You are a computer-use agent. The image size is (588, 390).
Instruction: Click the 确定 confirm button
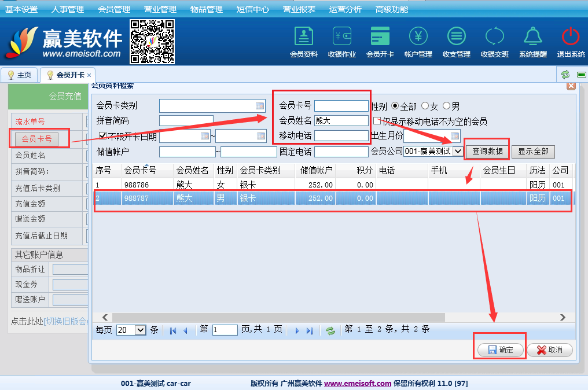(x=500, y=350)
